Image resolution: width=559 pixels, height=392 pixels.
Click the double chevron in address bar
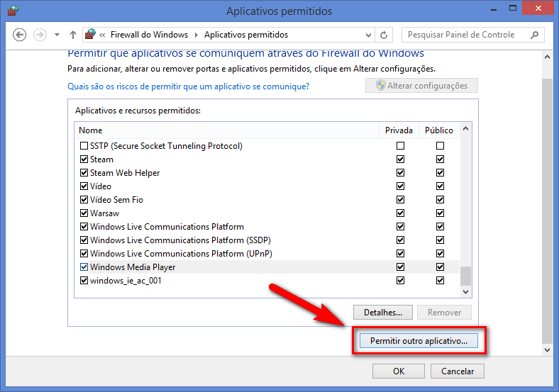pos(102,35)
